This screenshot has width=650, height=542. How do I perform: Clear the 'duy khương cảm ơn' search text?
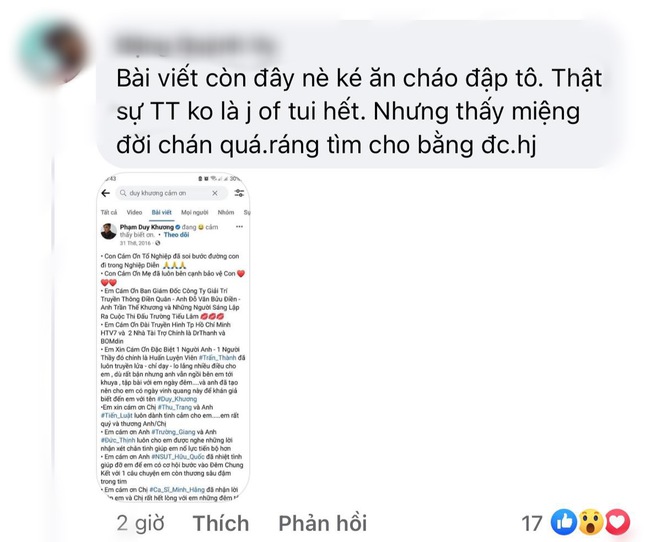(x=215, y=193)
